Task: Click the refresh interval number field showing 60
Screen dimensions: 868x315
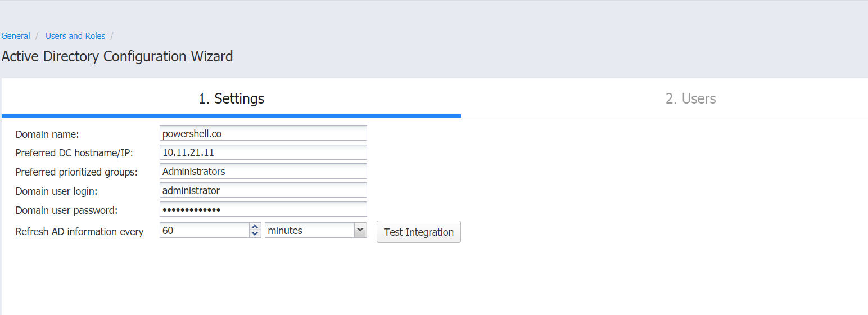Action: (205, 230)
